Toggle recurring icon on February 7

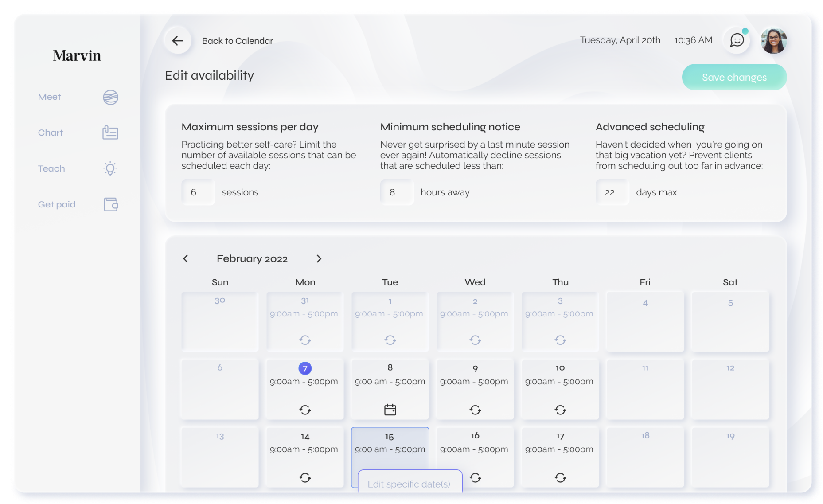(305, 410)
